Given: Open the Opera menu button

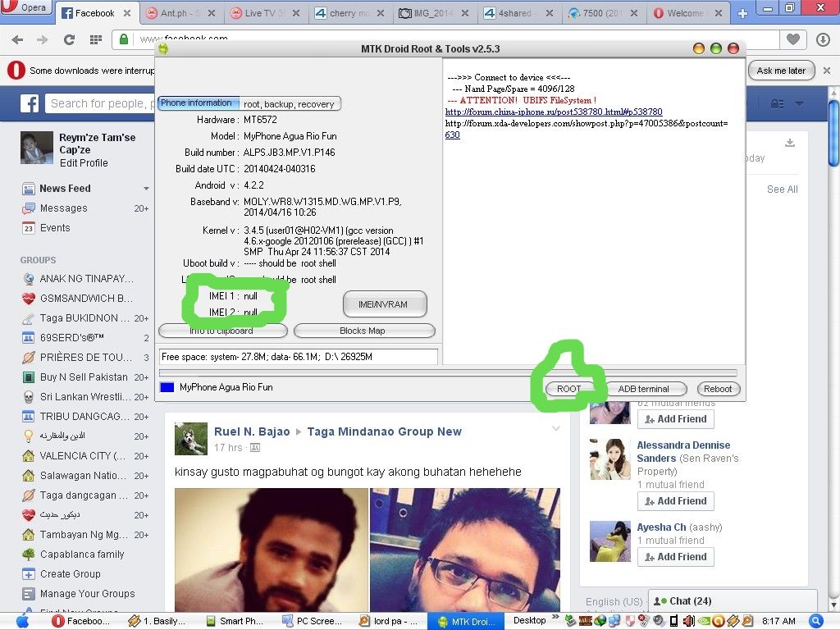Looking at the screenshot, I should coord(27,8).
